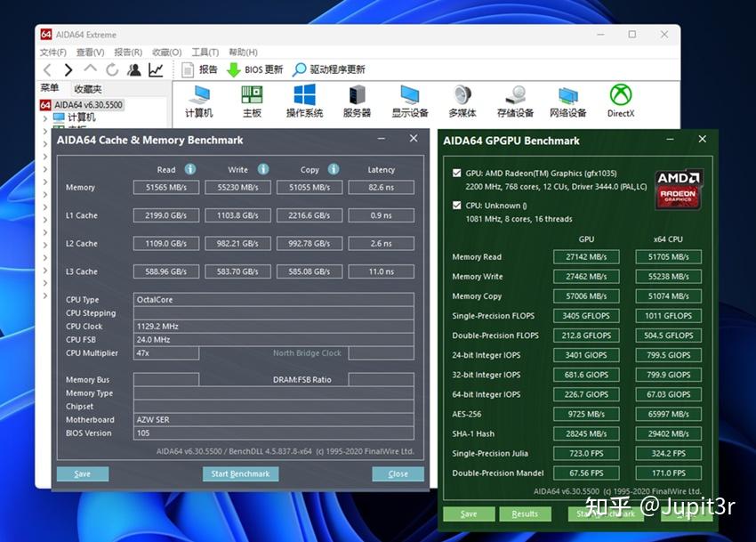
Task: Click the info icon next to Write
Action: [x=263, y=169]
